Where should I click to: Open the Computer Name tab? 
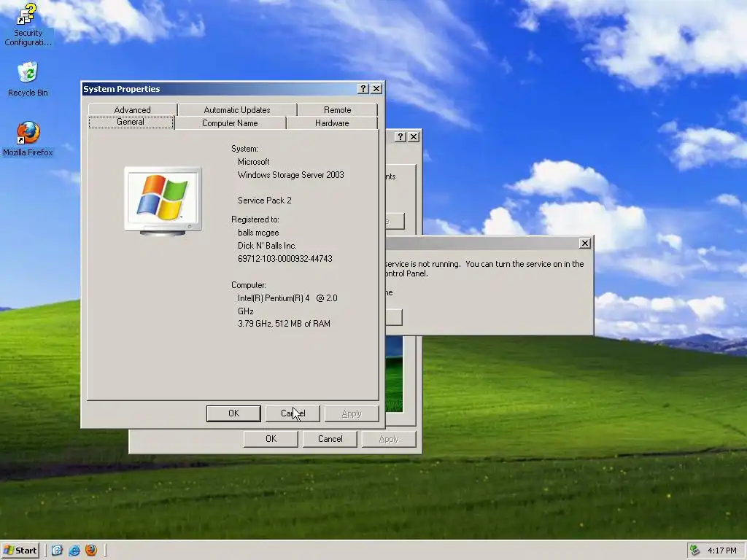click(x=230, y=123)
